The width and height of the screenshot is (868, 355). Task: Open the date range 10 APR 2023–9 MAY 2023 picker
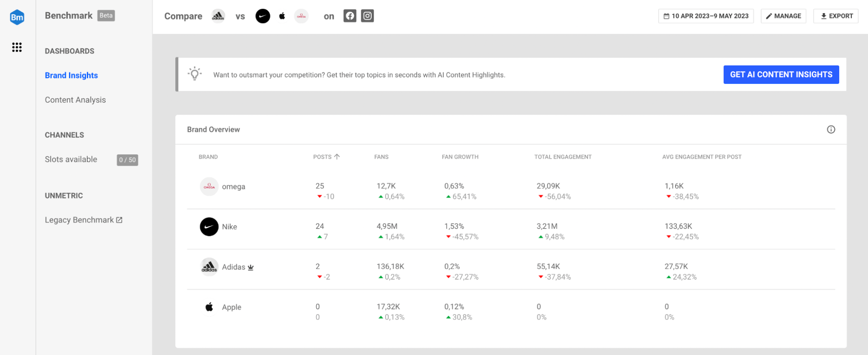[706, 16]
